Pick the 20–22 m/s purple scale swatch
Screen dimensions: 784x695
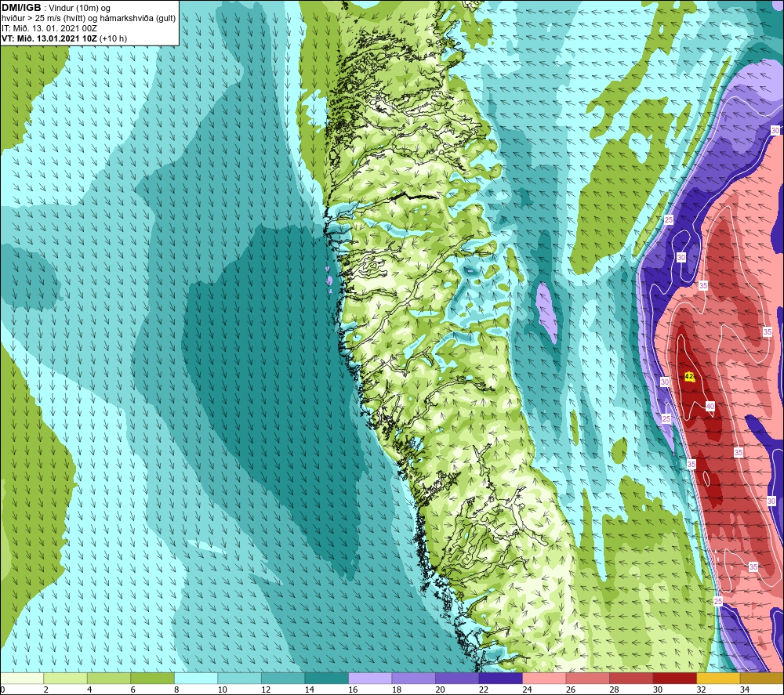pyautogui.click(x=457, y=678)
